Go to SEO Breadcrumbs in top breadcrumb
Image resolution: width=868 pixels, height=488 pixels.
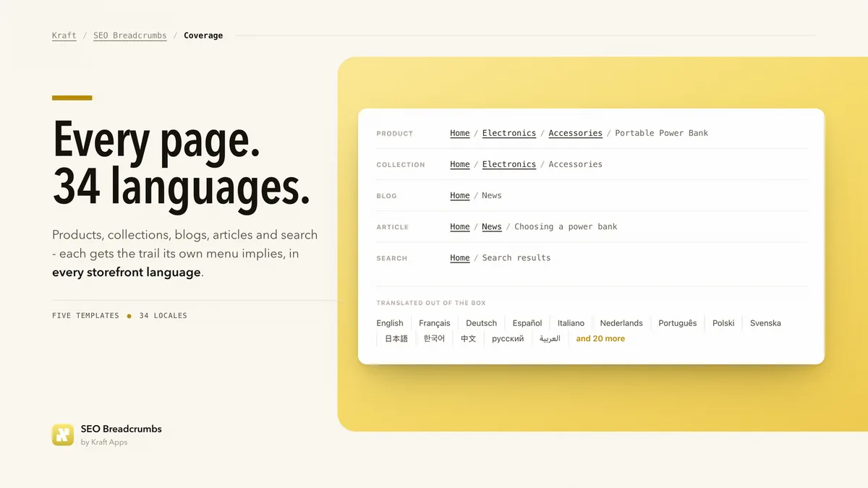[130, 35]
